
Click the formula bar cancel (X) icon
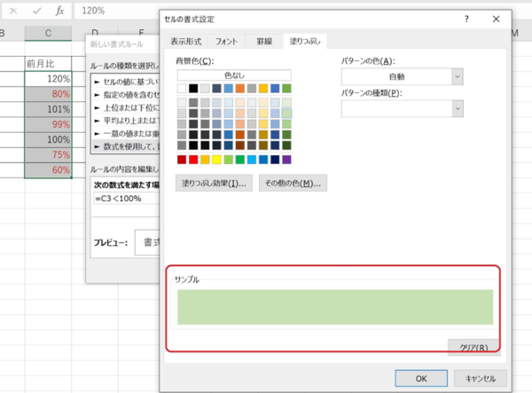12,11
